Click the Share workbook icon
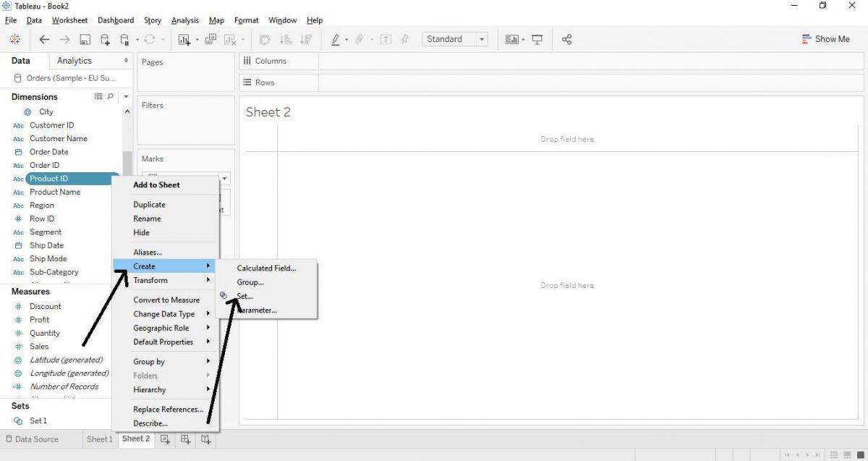 click(566, 40)
